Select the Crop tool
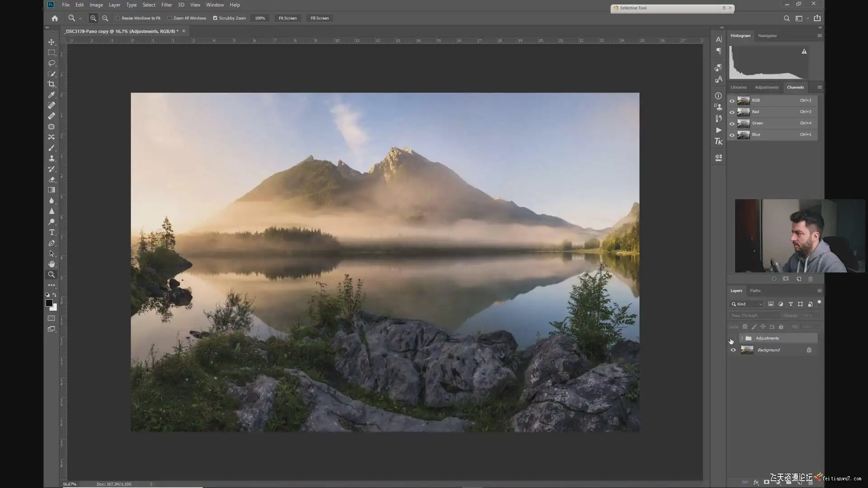Viewport: 868px width, 488px height. pyautogui.click(x=52, y=84)
